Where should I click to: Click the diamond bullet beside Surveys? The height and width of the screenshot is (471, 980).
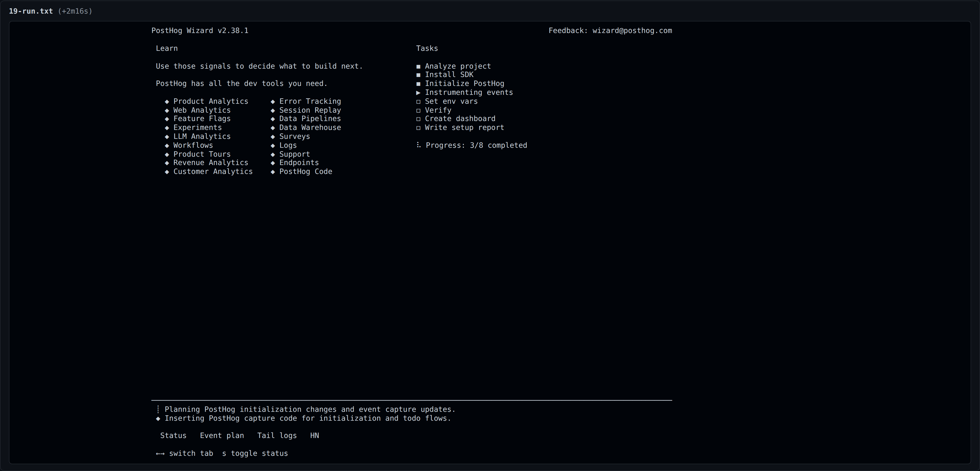(x=273, y=137)
